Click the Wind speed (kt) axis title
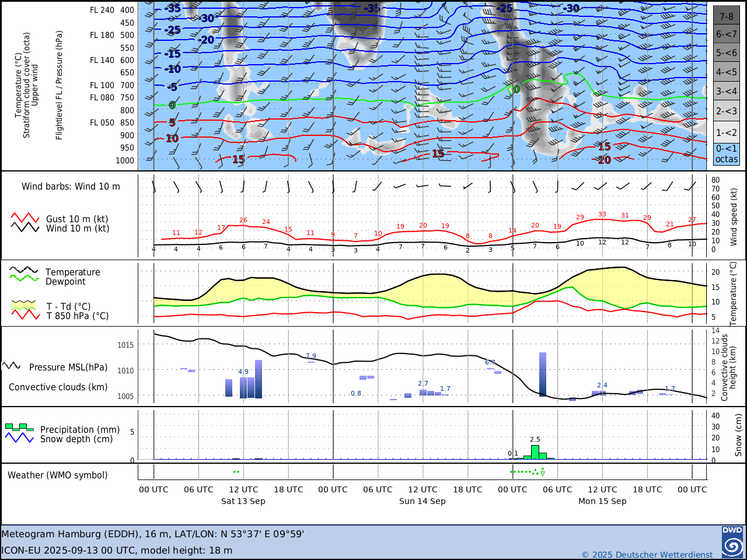Screen dimensions: 747x560 pos(734,216)
